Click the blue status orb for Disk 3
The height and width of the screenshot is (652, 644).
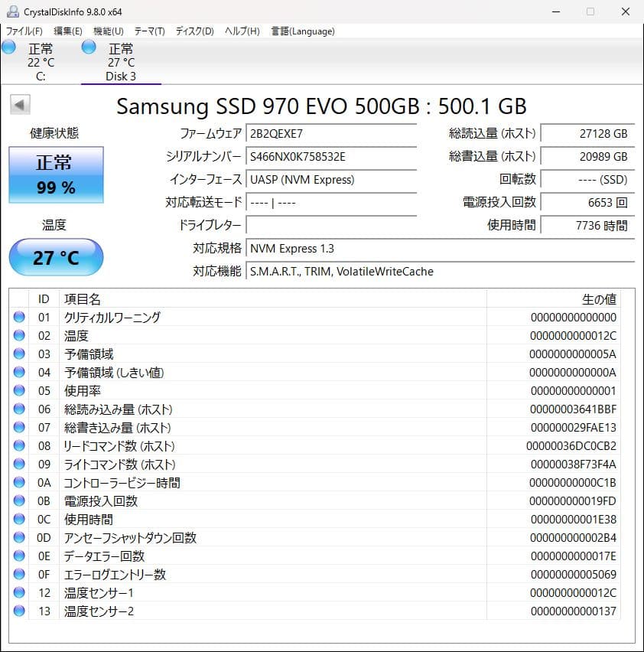[x=89, y=47]
